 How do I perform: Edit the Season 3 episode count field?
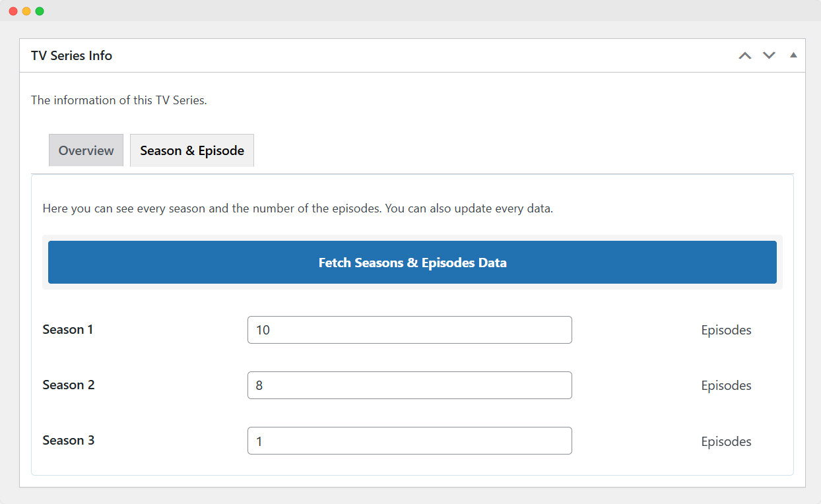tap(410, 441)
